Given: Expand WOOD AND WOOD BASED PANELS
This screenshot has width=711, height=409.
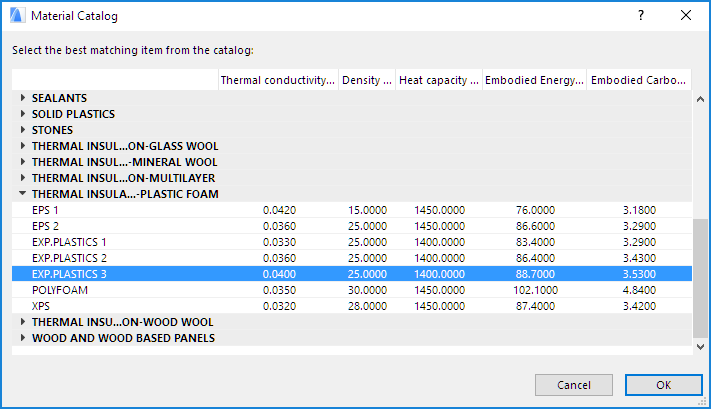Looking at the screenshot, I should [x=23, y=338].
